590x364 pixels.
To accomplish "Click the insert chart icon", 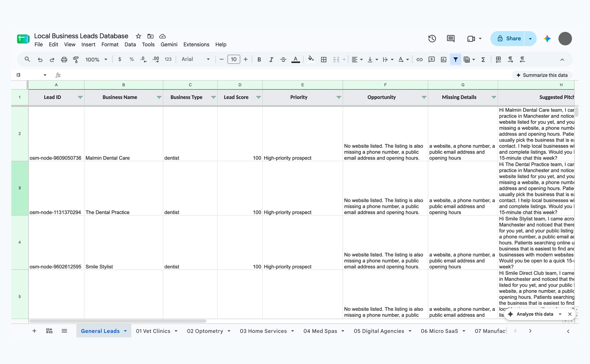I will pyautogui.click(x=443, y=59).
